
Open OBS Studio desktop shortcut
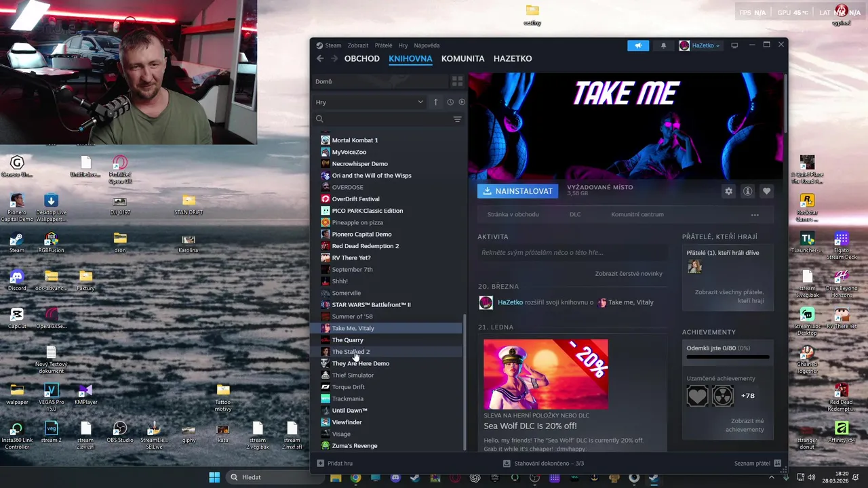pyautogui.click(x=119, y=433)
